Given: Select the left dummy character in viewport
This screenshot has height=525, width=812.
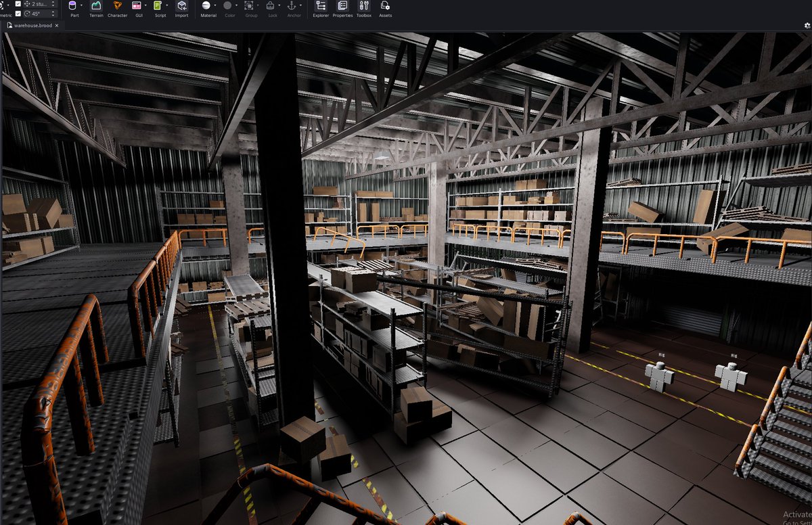Looking at the screenshot, I should (659, 375).
